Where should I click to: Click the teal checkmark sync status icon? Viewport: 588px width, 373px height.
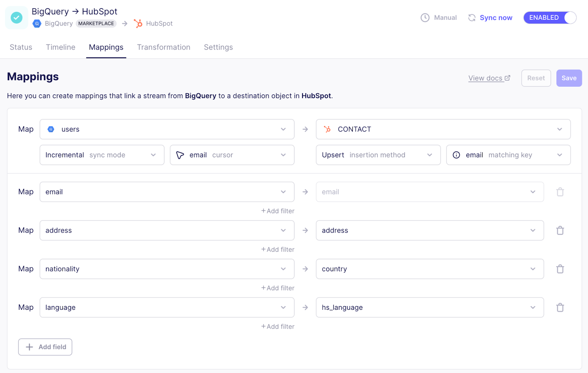pyautogui.click(x=17, y=17)
